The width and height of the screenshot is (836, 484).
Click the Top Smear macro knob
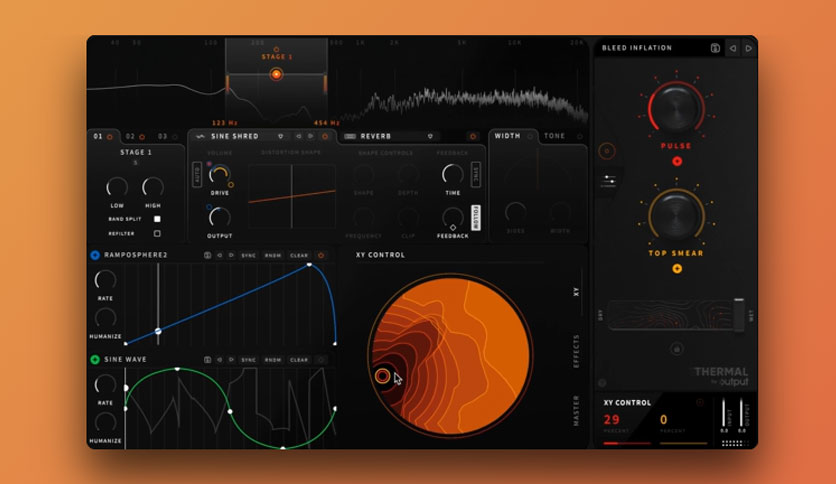pyautogui.click(x=677, y=216)
